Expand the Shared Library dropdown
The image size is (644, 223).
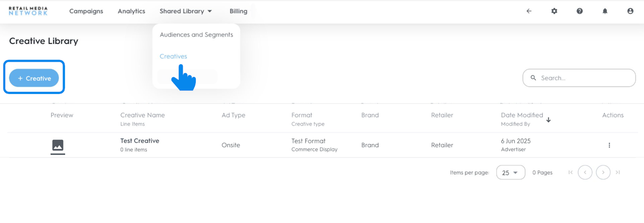tap(186, 11)
